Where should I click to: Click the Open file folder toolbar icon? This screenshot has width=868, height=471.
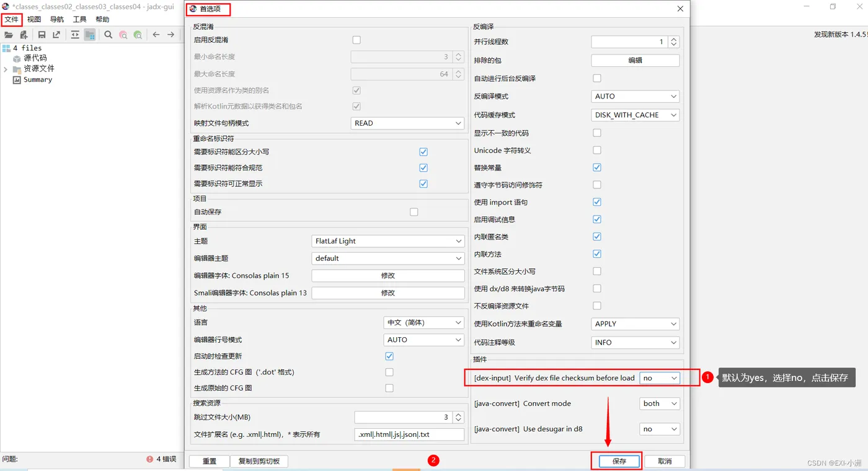click(9, 35)
